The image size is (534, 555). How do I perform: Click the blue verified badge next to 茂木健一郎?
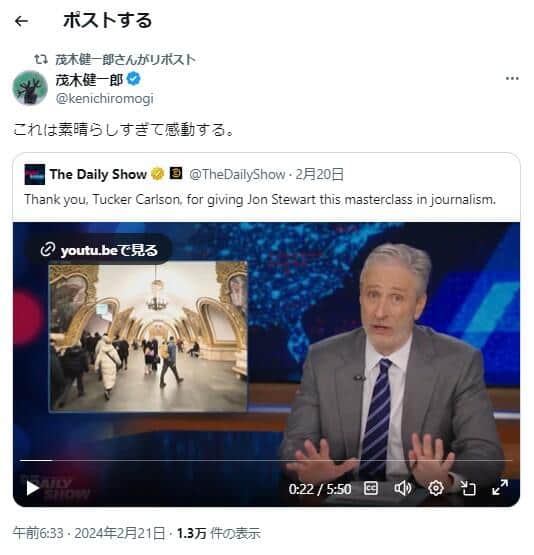[133, 79]
